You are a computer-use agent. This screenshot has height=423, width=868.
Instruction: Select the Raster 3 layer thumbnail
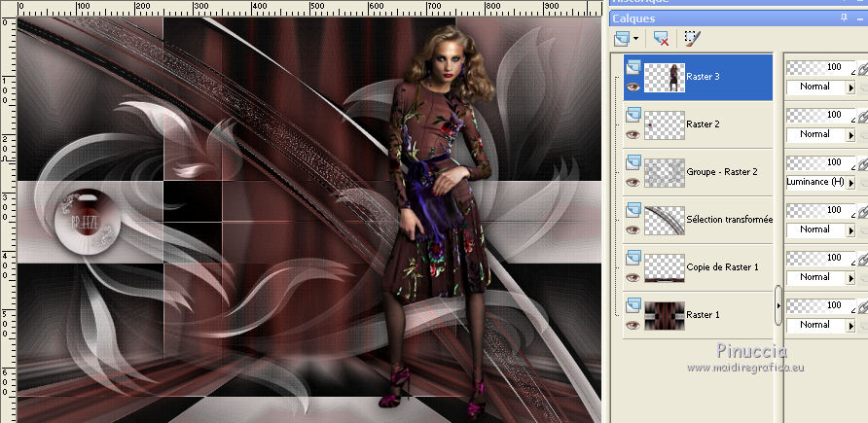[x=665, y=78]
